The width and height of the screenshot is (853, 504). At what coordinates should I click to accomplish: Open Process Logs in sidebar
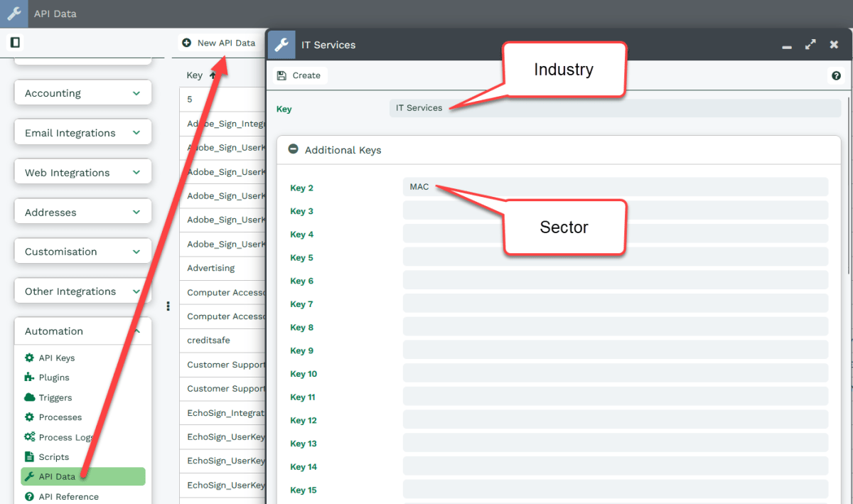click(64, 437)
